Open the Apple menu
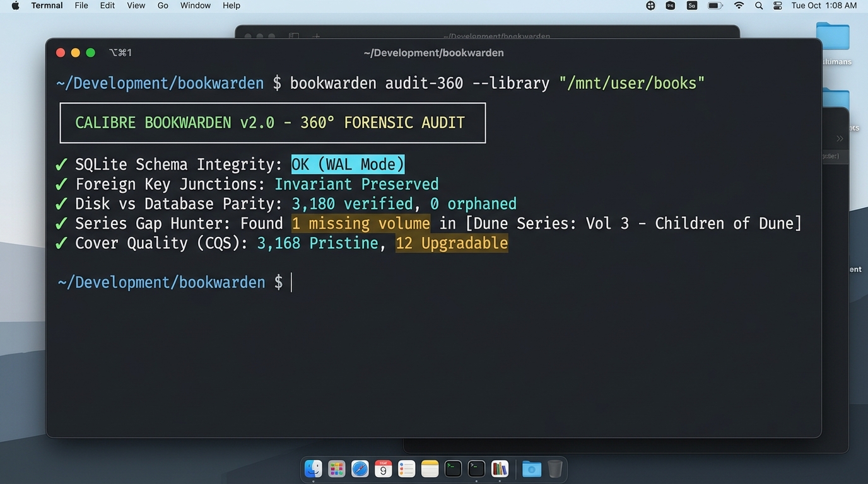Image resolution: width=868 pixels, height=484 pixels. point(15,6)
